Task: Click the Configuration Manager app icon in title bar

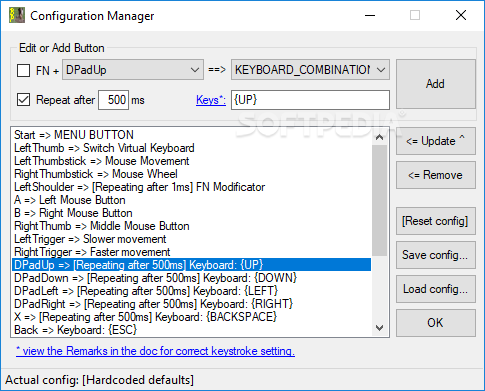Action: [17, 15]
